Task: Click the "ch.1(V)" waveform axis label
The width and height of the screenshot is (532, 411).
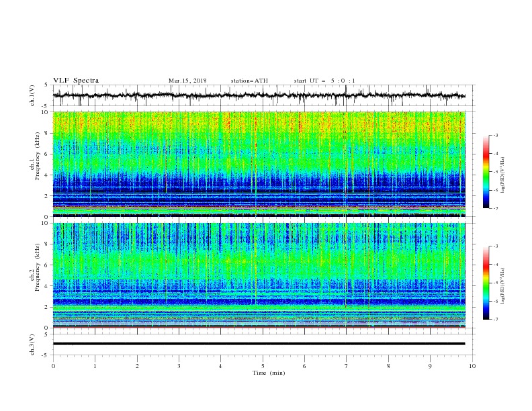Action: 32,95
